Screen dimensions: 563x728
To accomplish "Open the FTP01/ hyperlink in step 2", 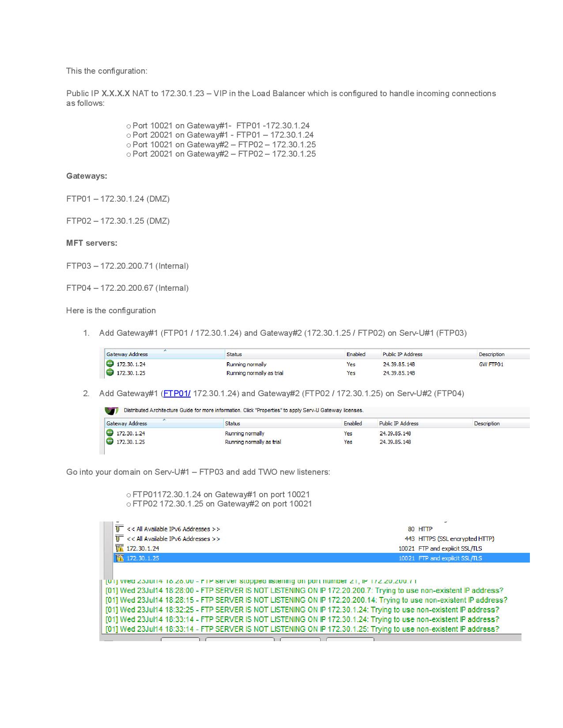I will [177, 393].
